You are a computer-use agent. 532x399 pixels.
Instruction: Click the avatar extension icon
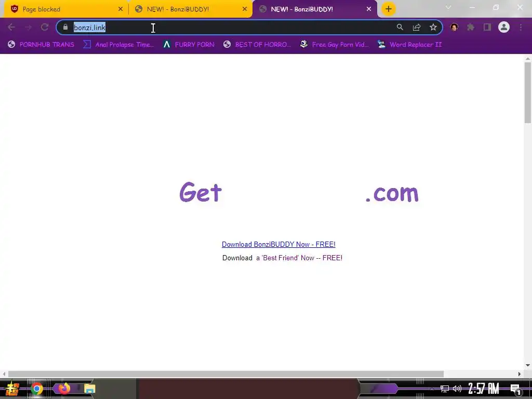click(x=454, y=27)
